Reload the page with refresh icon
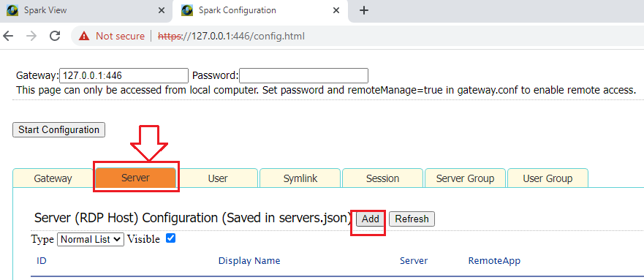Screen dimensions: 644x280 tap(55, 36)
